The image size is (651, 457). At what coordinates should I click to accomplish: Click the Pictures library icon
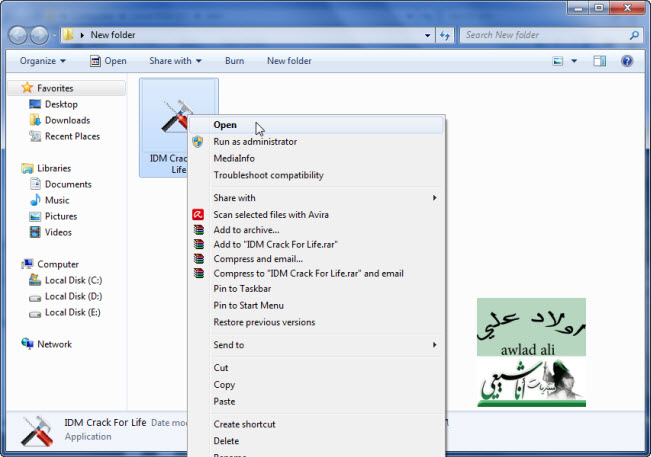[x=35, y=216]
